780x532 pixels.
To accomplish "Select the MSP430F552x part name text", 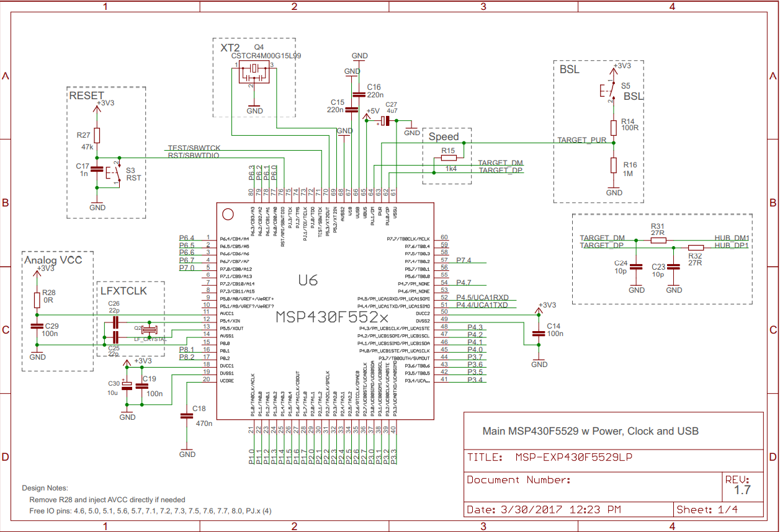I will tap(323, 317).
